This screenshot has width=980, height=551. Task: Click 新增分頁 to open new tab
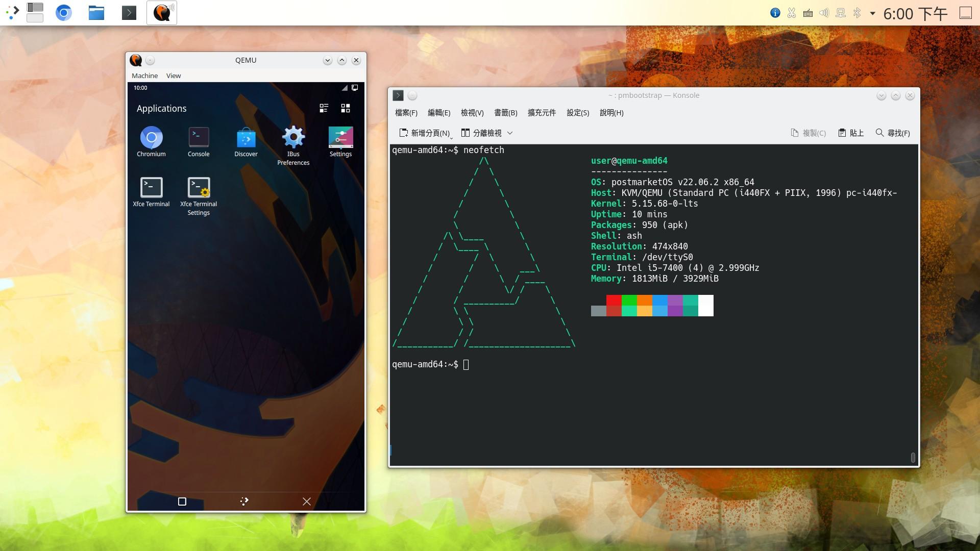point(421,133)
